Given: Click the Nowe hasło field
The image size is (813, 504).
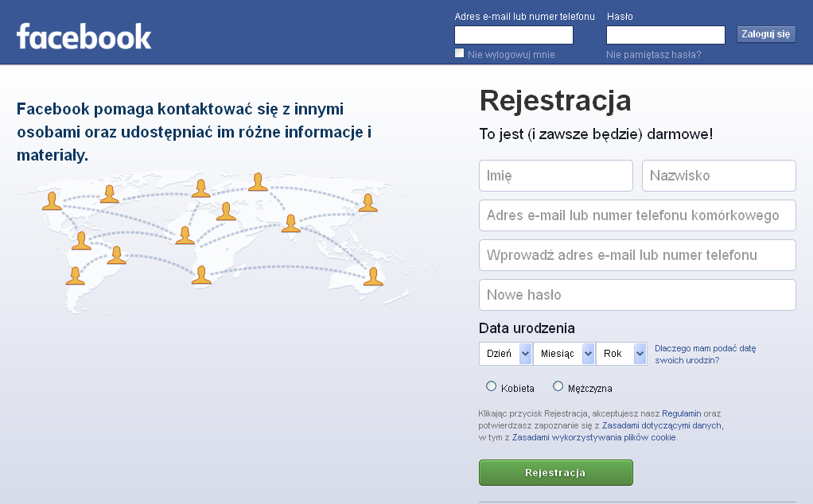Looking at the screenshot, I should pyautogui.click(x=636, y=295).
